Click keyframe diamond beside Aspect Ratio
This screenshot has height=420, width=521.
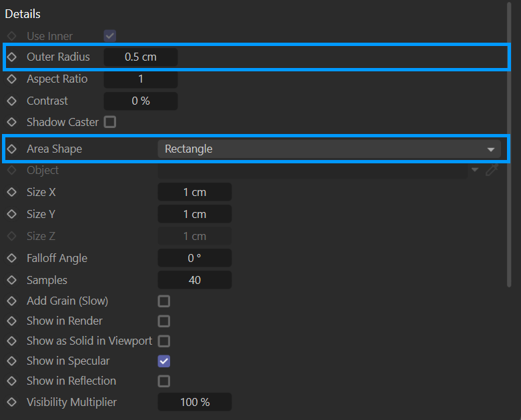click(11, 79)
